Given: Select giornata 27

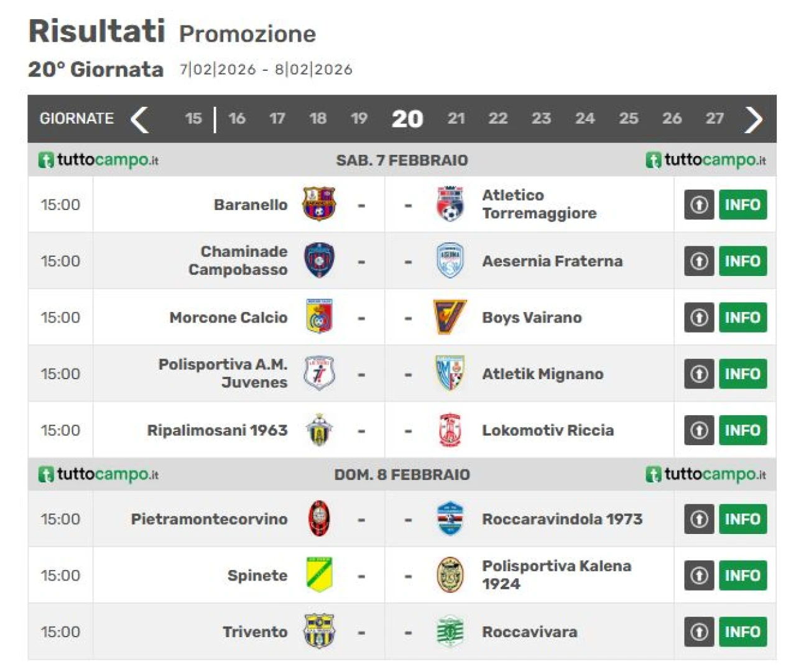Looking at the screenshot, I should pyautogui.click(x=715, y=118).
